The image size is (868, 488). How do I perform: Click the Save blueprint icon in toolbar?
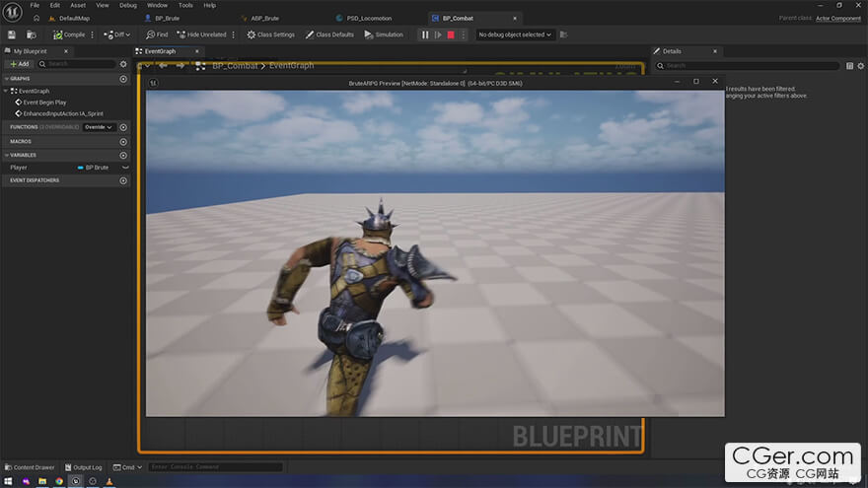[x=11, y=35]
